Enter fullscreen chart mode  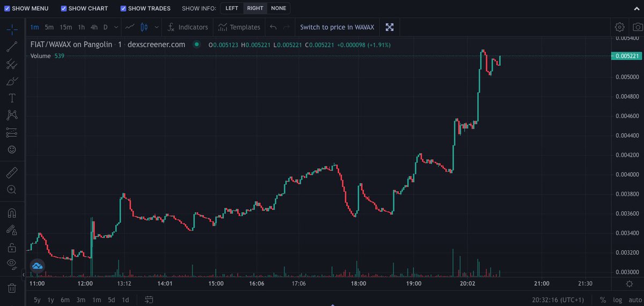(390, 27)
